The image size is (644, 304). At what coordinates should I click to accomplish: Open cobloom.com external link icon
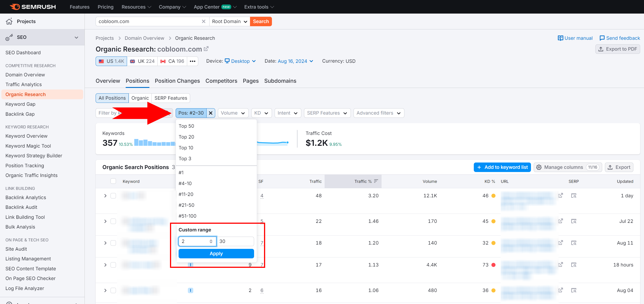pyautogui.click(x=206, y=49)
